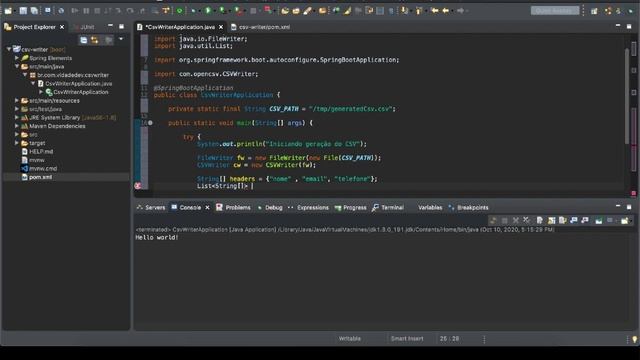This screenshot has width=640, height=360.
Task: Click the Run green play icon
Action: tap(208, 11)
